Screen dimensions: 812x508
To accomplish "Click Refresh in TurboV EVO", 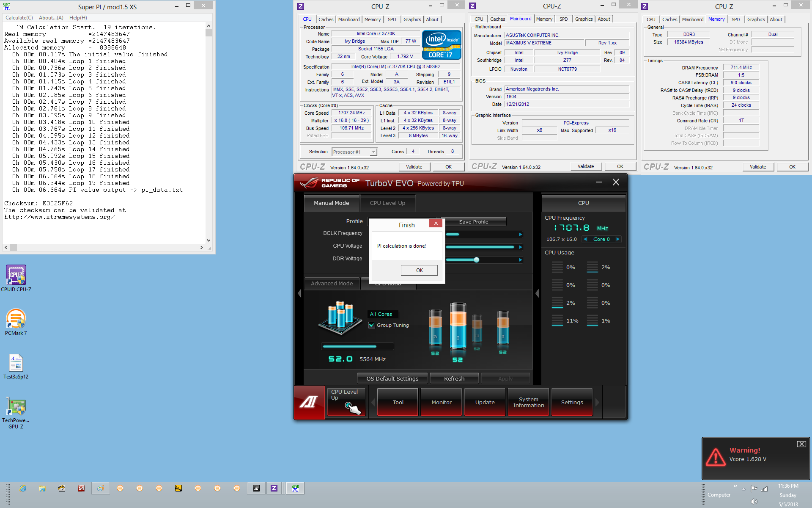I will tap(454, 378).
